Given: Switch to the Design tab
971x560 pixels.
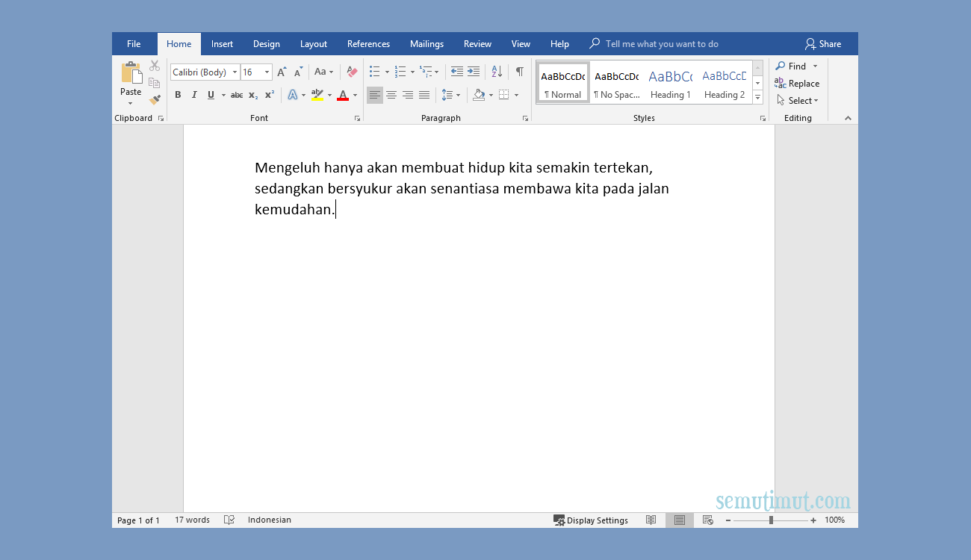Looking at the screenshot, I should (266, 44).
